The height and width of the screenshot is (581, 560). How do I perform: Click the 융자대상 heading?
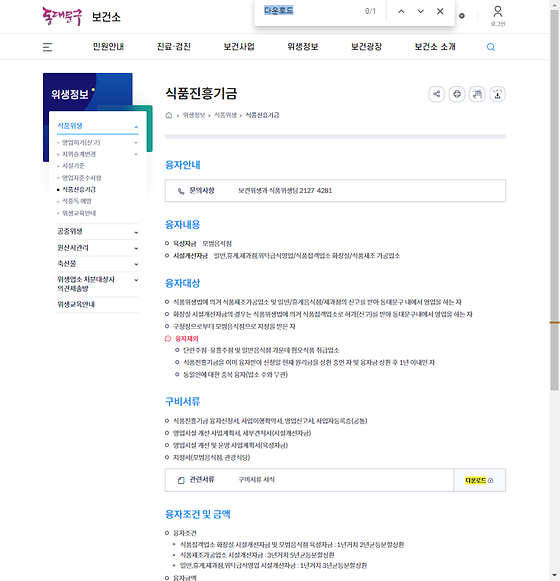183,283
